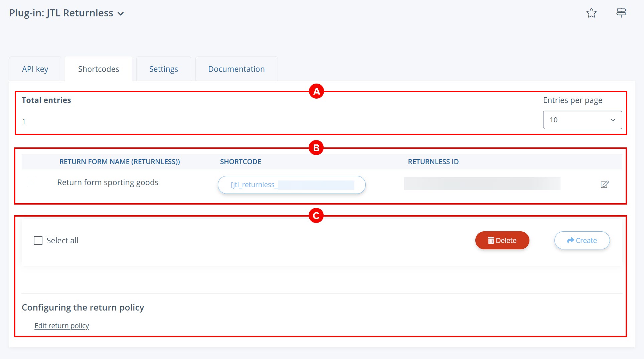The width and height of the screenshot is (644, 359).
Task: Enable the Select all checkbox
Action: click(x=38, y=241)
